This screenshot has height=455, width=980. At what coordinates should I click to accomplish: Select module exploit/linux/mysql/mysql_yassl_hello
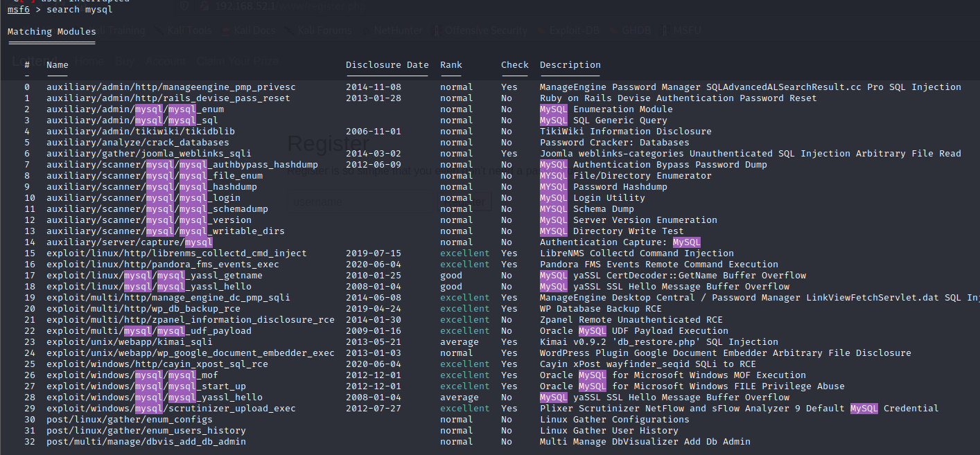(149, 287)
